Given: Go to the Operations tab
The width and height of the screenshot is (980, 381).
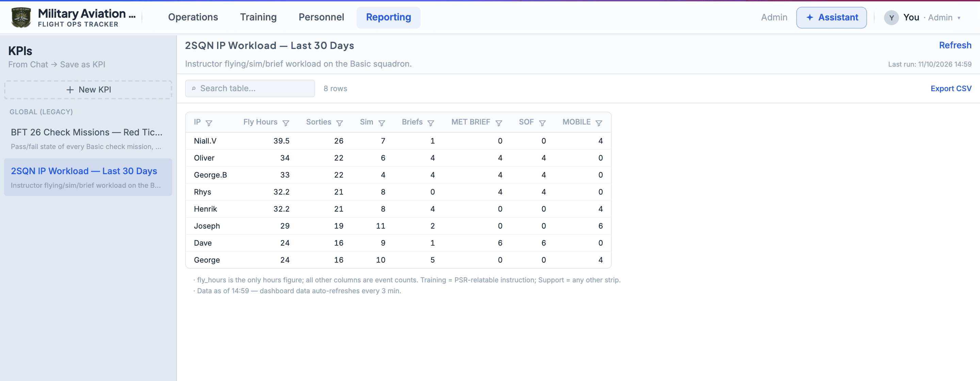Looking at the screenshot, I should tap(193, 17).
